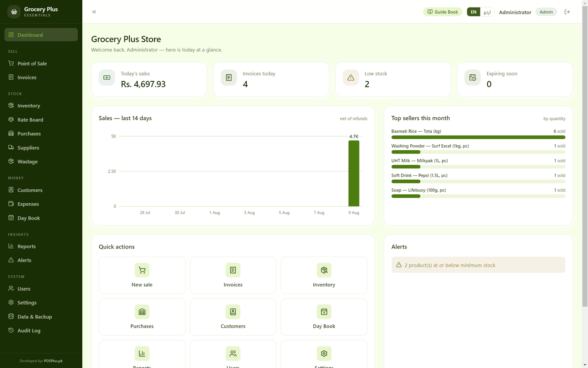Click New sale quick action
This screenshot has width=588, height=368.
[142, 275]
